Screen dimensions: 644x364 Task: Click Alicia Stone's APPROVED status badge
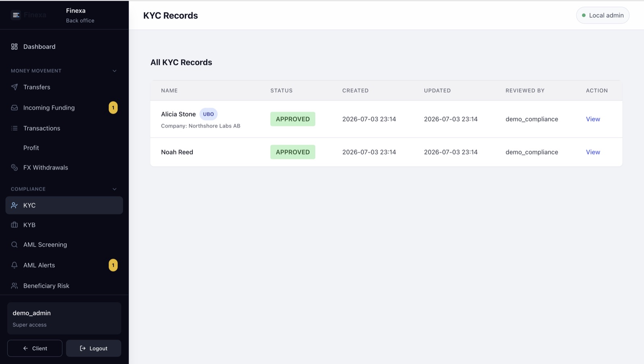(x=293, y=119)
